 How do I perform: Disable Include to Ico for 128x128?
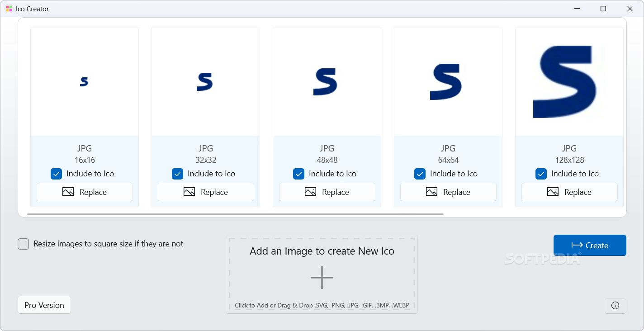pos(541,174)
